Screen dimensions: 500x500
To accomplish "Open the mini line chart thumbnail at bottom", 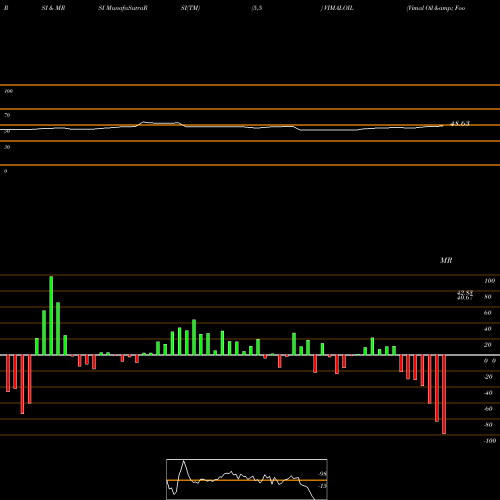I will point(247,479).
